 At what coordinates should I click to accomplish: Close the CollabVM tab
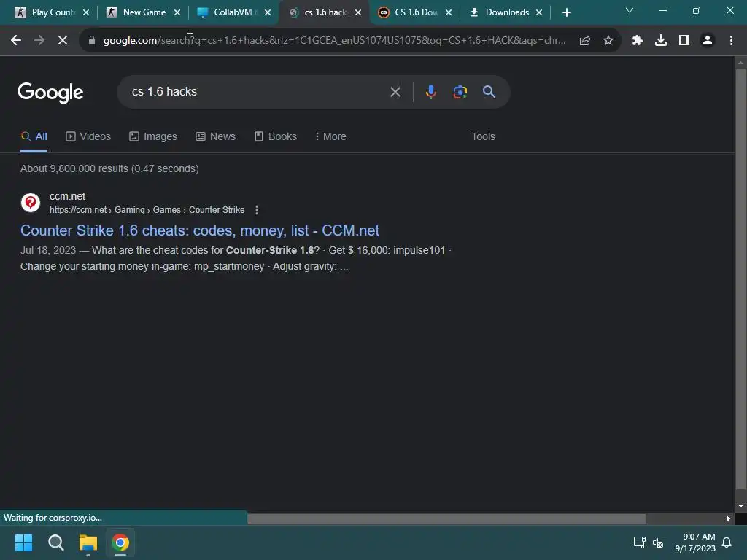coord(268,12)
